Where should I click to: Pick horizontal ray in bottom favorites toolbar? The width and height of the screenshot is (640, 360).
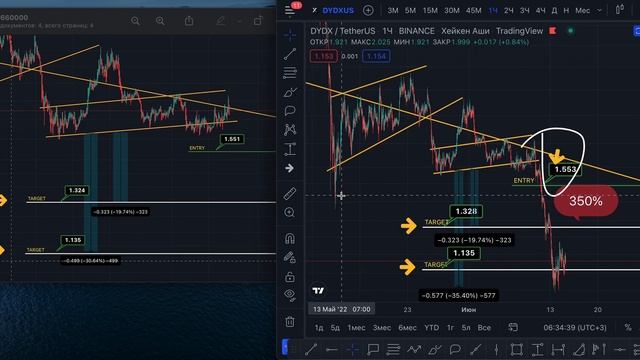[x=331, y=350]
